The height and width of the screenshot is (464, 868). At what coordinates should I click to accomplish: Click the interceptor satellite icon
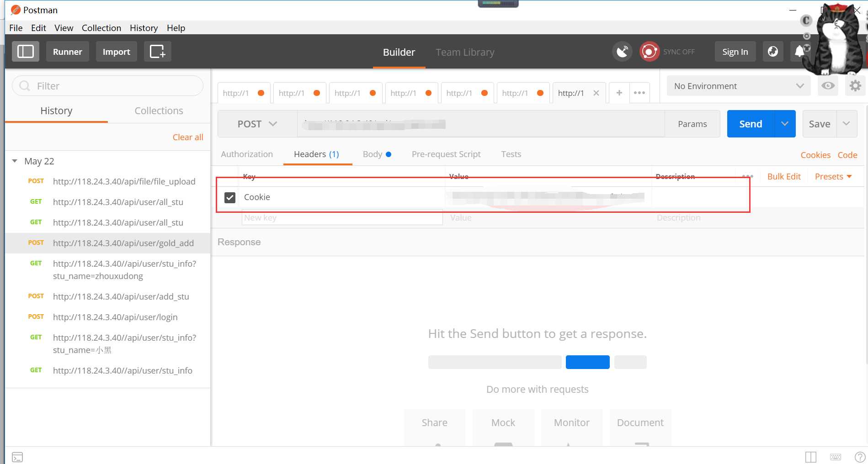pos(622,52)
